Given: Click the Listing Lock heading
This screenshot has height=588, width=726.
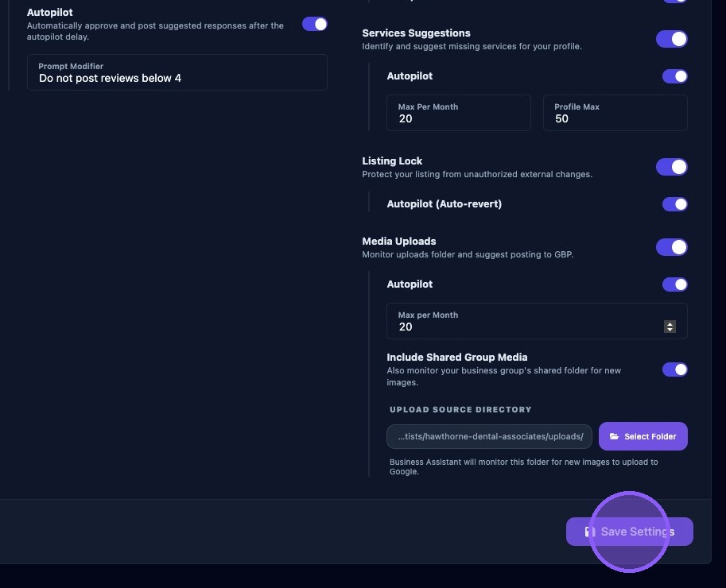Looking at the screenshot, I should click(392, 161).
